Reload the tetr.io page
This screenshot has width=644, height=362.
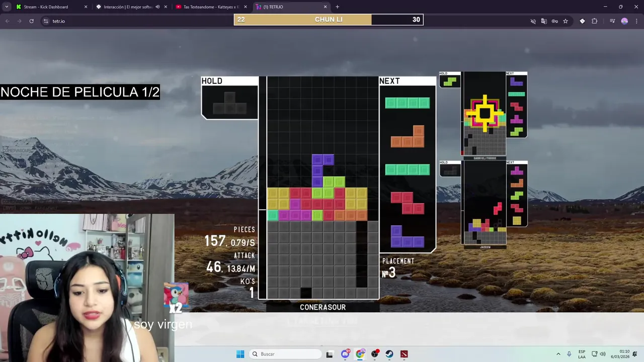(x=31, y=21)
